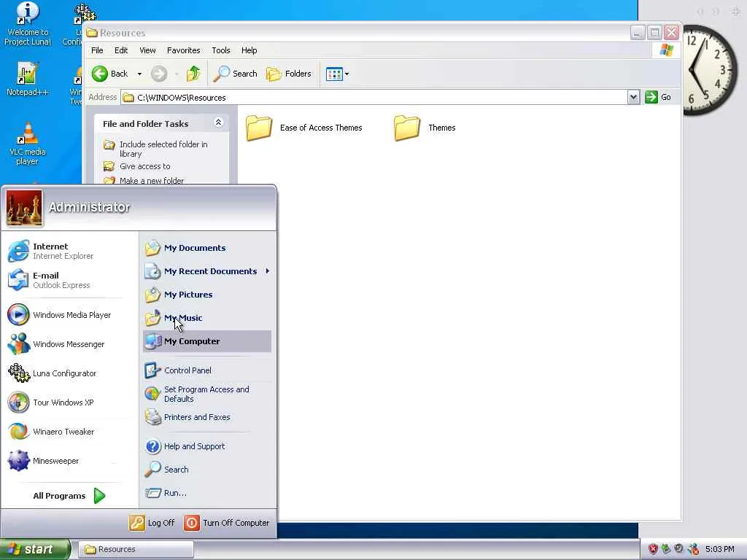The height and width of the screenshot is (560, 747).
Task: Expand My Recent Documents submenu
Action: [206, 271]
